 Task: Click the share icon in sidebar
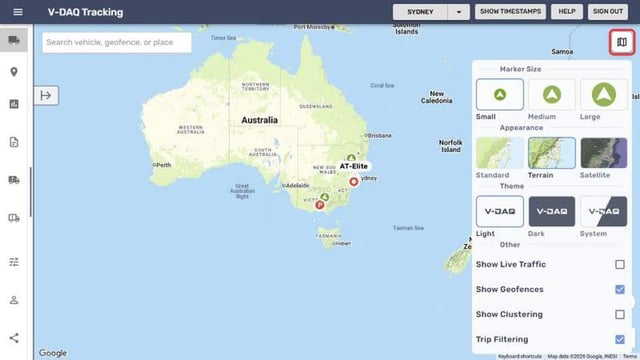[14, 338]
